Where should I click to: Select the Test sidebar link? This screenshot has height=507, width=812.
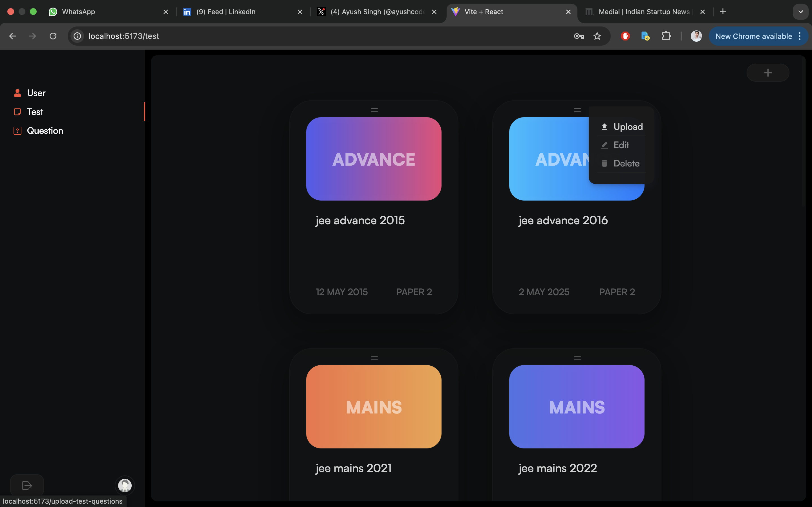[35, 112]
